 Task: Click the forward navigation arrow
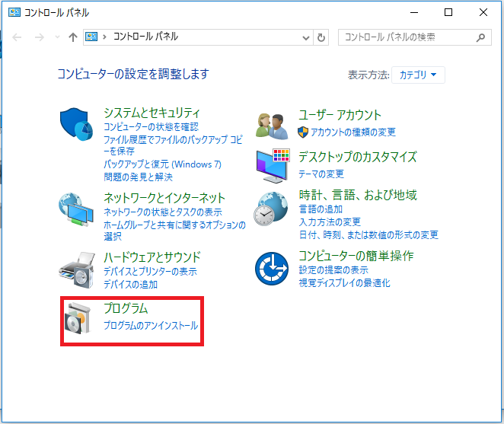40,37
